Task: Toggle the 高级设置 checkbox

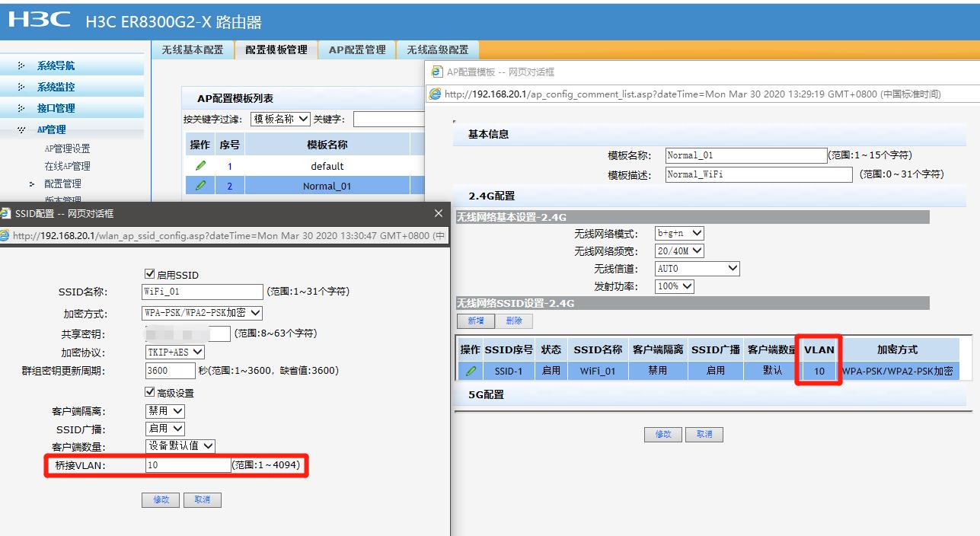Action: coord(150,392)
